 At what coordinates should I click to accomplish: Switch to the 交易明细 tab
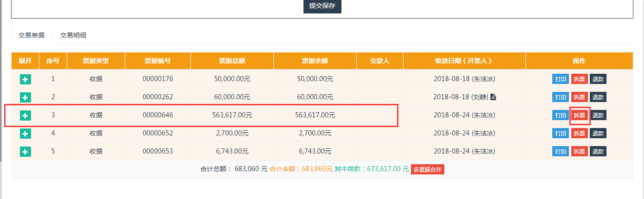(73, 35)
